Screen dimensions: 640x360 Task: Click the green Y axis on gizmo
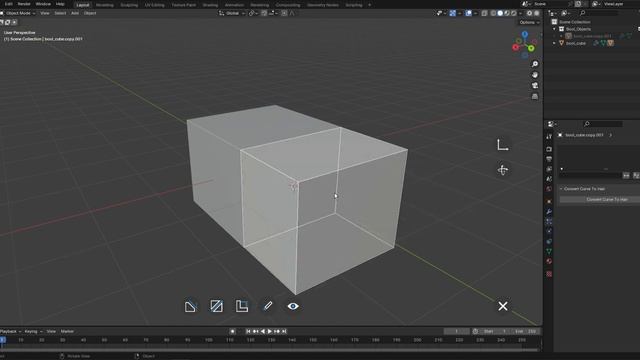(x=531, y=48)
